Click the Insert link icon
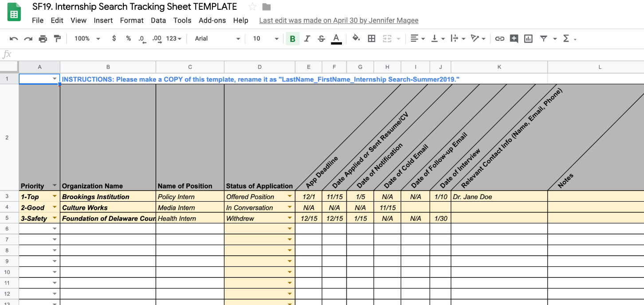 [500, 39]
